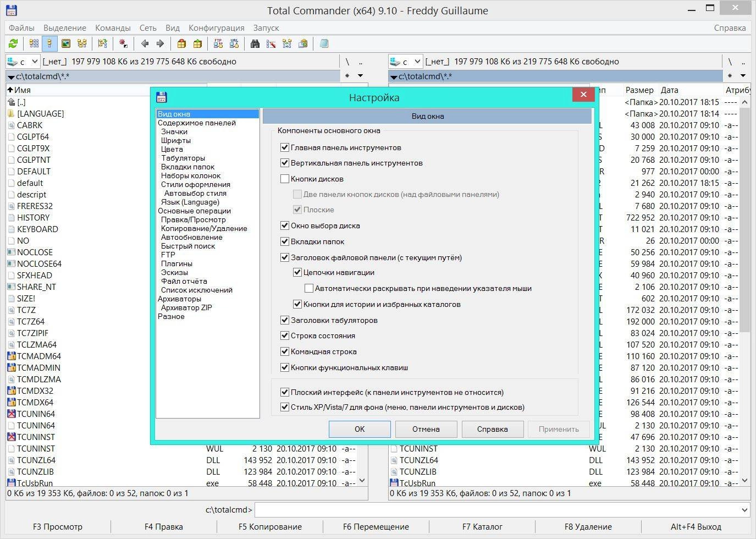Open the 'Команды' menu
The width and height of the screenshot is (756, 539).
(113, 28)
